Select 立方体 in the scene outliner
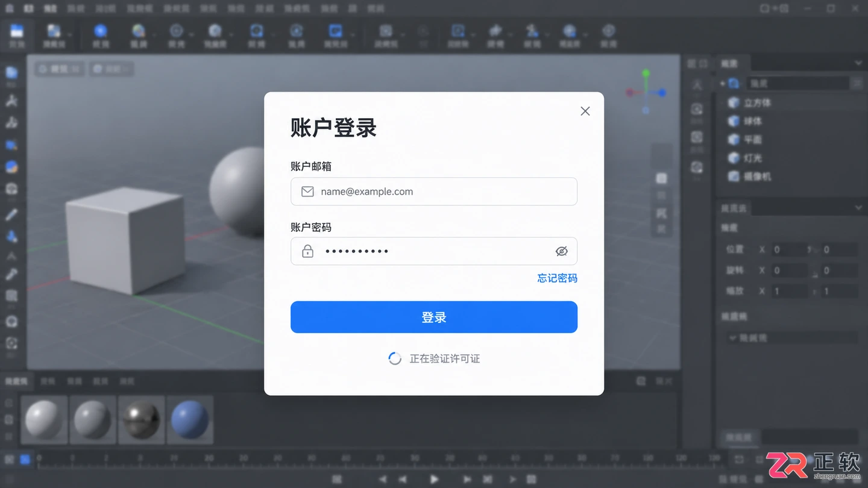Viewport: 868px width, 488px height. tap(757, 103)
